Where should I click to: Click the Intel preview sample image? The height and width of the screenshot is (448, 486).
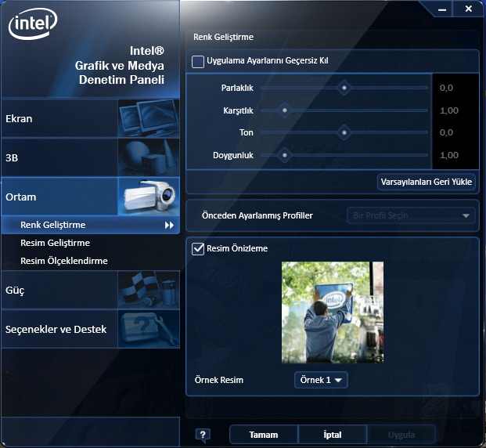coord(333,312)
